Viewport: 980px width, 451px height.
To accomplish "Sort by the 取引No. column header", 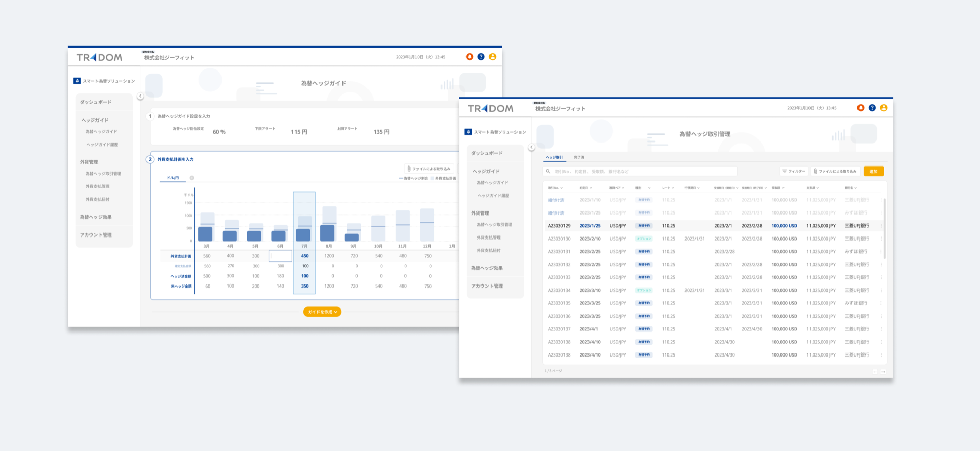I will point(555,188).
